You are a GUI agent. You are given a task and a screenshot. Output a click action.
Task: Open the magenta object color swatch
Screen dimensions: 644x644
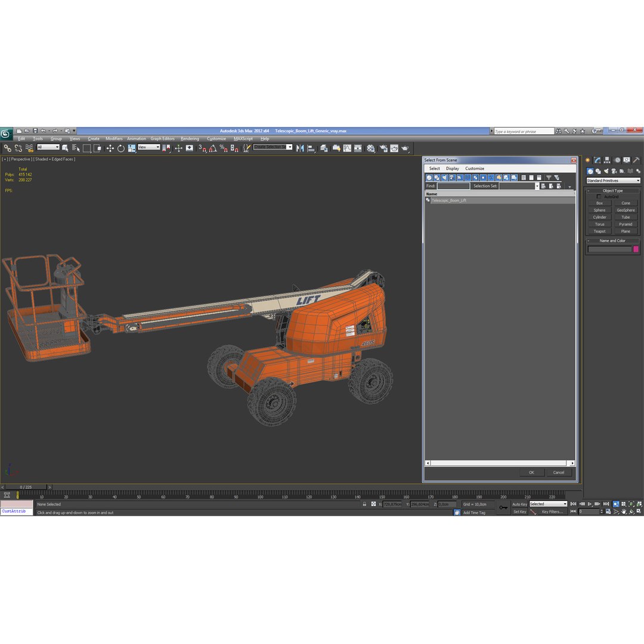coord(636,249)
